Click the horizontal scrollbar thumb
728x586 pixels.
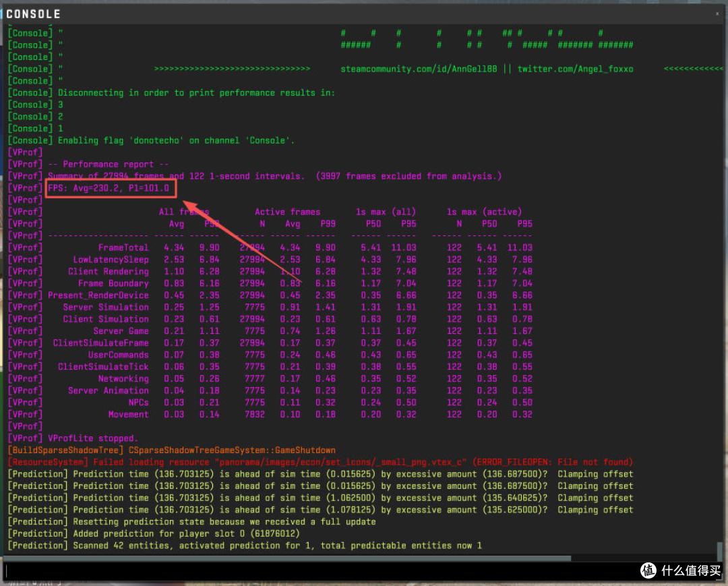point(288,558)
